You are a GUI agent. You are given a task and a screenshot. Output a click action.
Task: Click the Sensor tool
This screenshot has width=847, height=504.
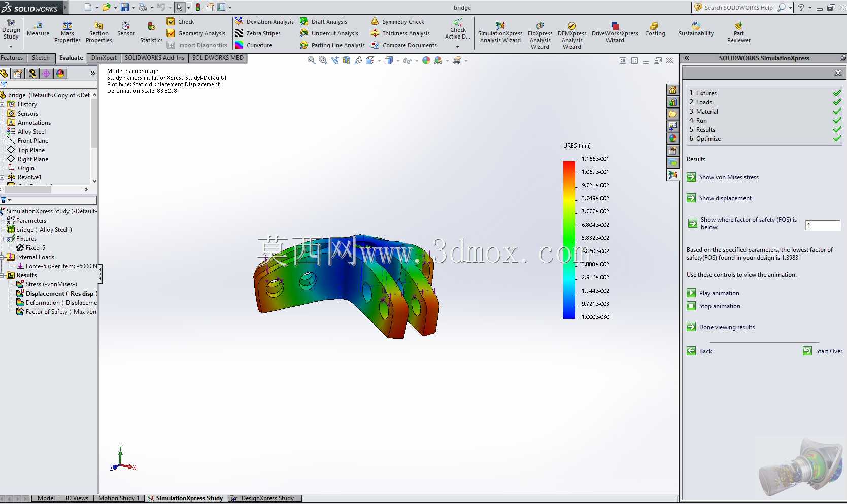tap(126, 29)
